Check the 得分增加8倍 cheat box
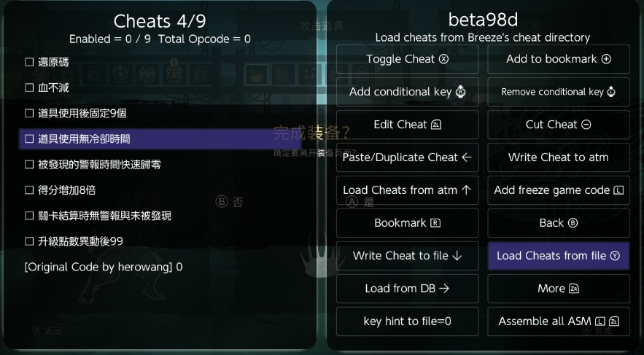Image resolution: width=644 pixels, height=355 pixels. (x=30, y=190)
